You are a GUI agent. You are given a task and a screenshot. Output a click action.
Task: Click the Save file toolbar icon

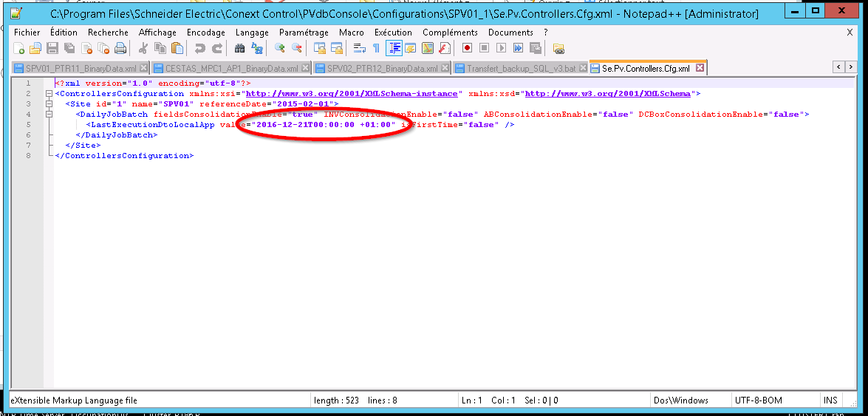(52, 49)
